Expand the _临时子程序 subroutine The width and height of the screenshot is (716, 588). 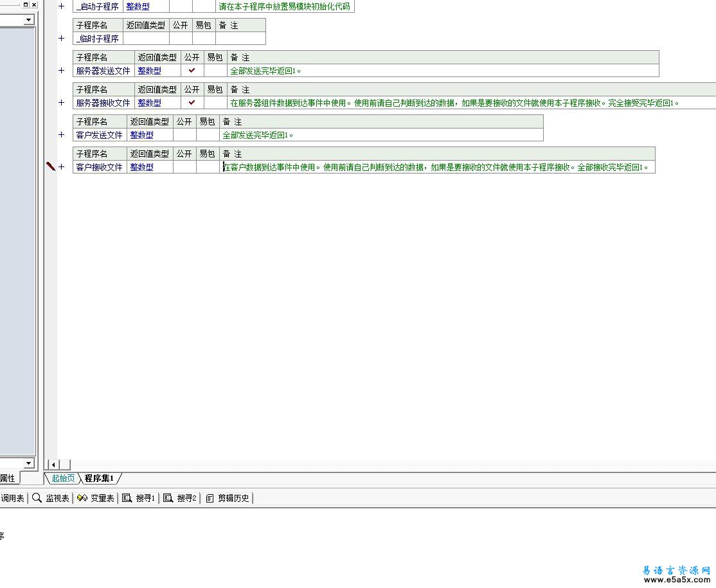[x=62, y=39]
